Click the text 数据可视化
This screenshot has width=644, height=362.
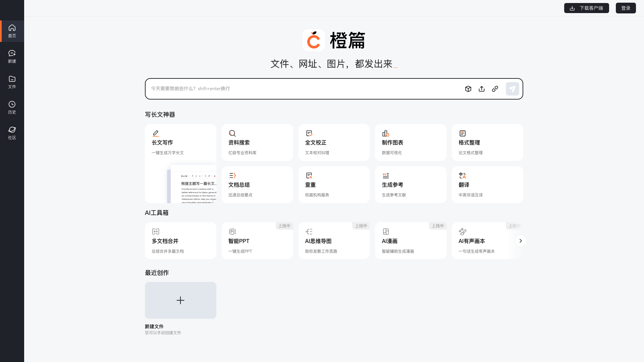[x=392, y=153]
